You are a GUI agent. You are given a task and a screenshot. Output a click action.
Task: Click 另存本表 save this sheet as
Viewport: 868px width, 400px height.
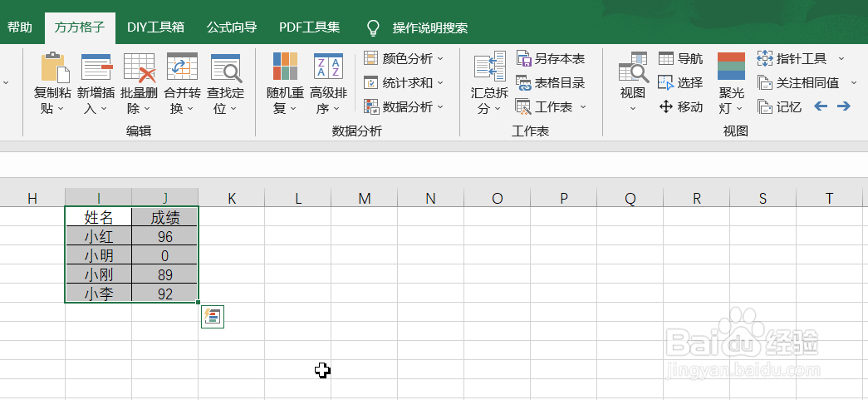point(551,58)
